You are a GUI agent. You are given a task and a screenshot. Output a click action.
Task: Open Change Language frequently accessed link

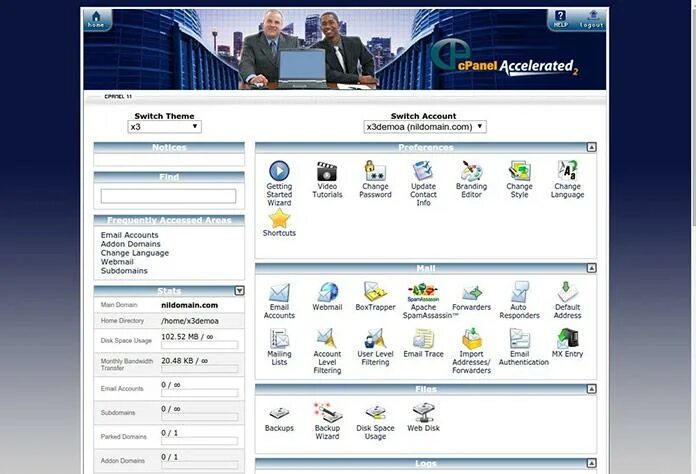(134, 253)
